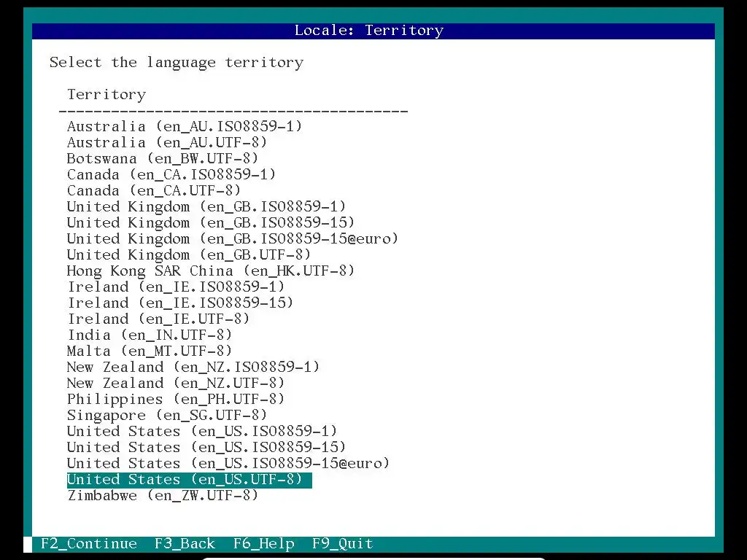Select United Kingdom (en_GB.ISO8859-1)
Viewport: 747px width, 560px height.
click(206, 206)
